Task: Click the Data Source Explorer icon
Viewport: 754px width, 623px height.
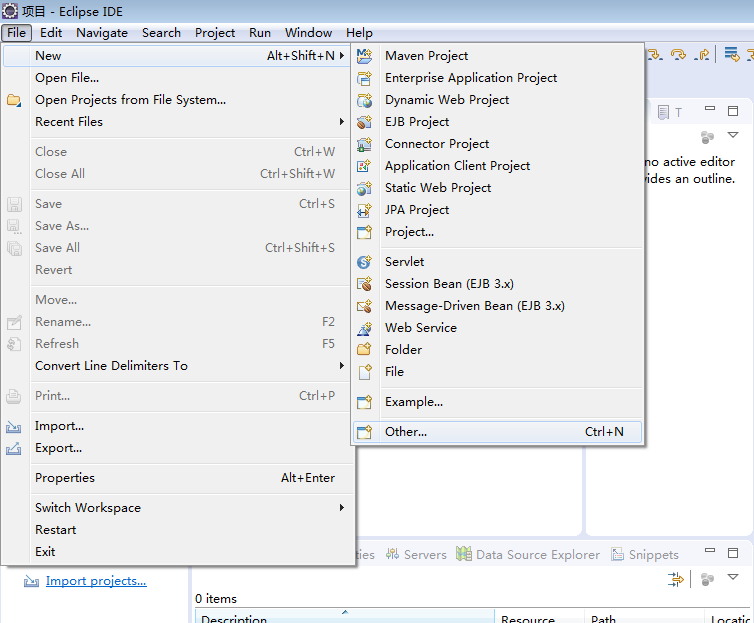Action: (464, 554)
